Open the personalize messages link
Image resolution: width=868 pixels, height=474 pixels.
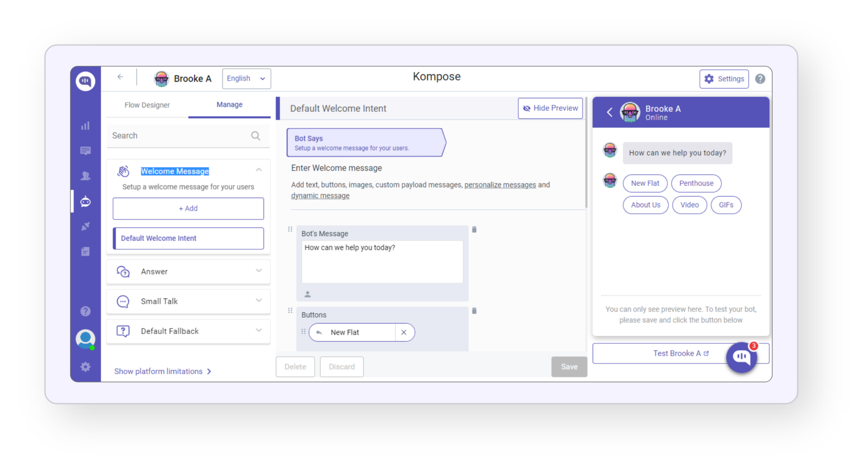click(x=500, y=184)
